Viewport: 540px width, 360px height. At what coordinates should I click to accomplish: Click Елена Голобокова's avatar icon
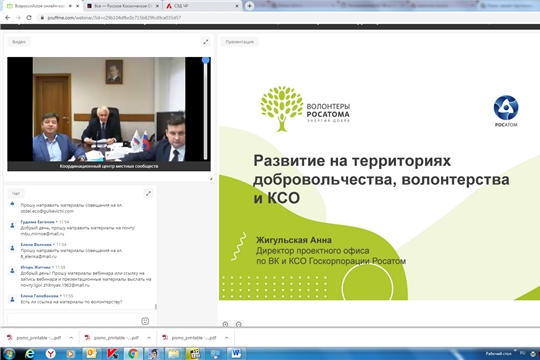click(x=12, y=299)
